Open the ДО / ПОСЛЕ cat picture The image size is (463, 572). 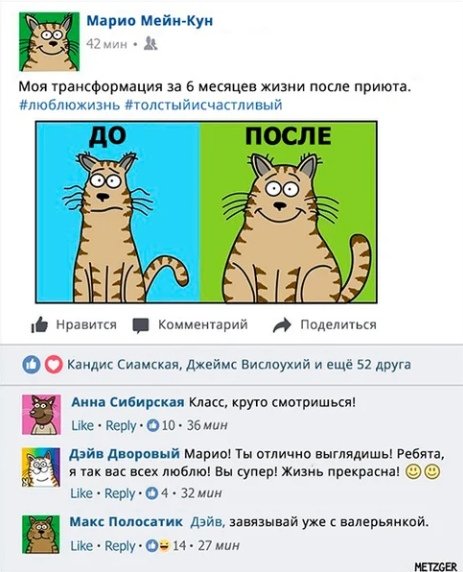pos(206,212)
